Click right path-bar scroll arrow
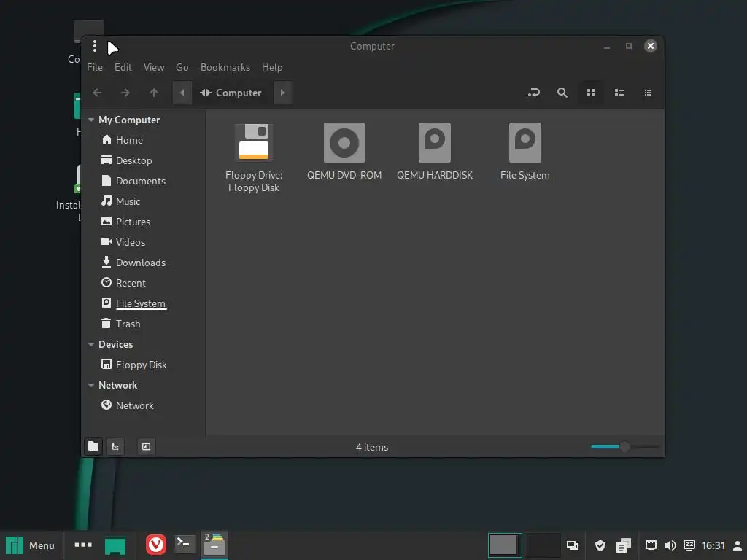747x560 pixels. pos(282,93)
